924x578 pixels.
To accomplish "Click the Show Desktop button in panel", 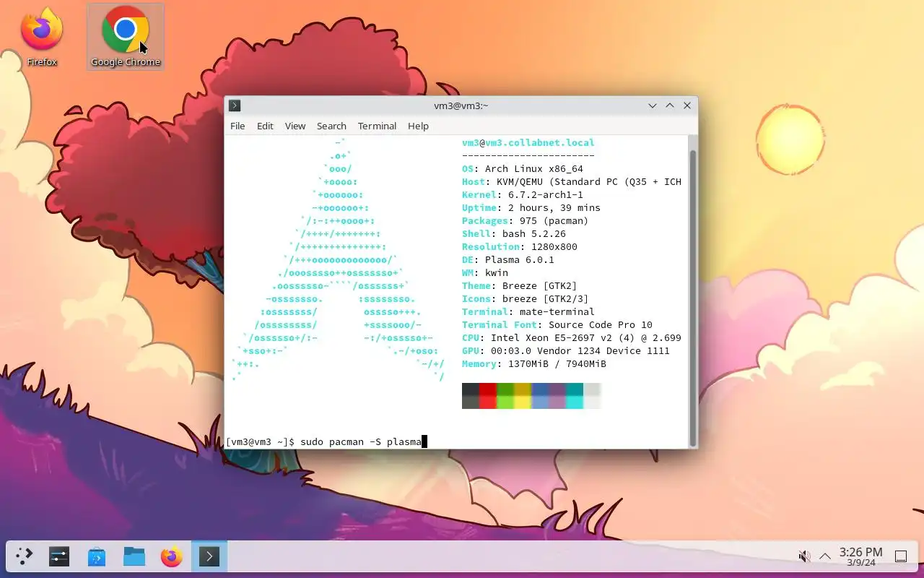I will tap(901, 556).
